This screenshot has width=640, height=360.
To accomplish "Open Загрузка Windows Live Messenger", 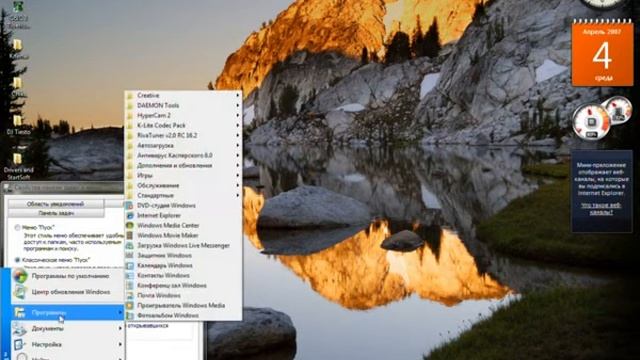I will [183, 245].
